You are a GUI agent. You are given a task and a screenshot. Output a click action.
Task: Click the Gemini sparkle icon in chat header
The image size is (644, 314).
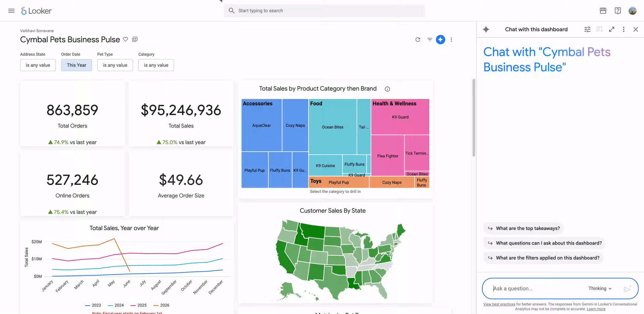click(x=486, y=30)
